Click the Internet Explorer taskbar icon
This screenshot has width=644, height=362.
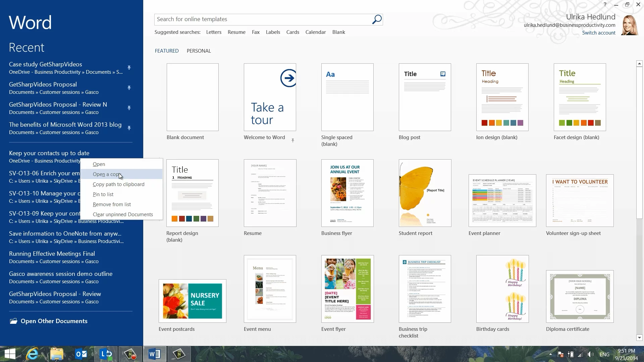33,354
